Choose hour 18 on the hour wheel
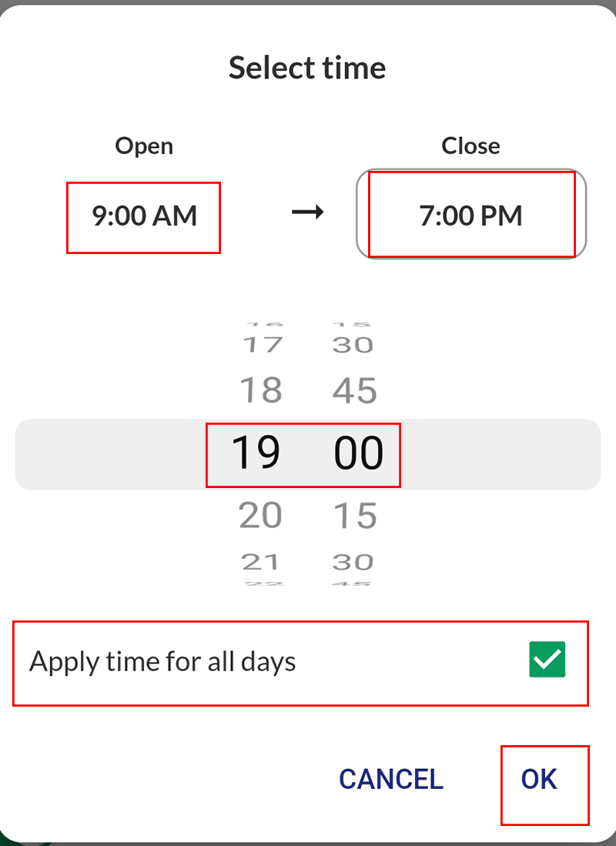The image size is (616, 846). point(262,390)
